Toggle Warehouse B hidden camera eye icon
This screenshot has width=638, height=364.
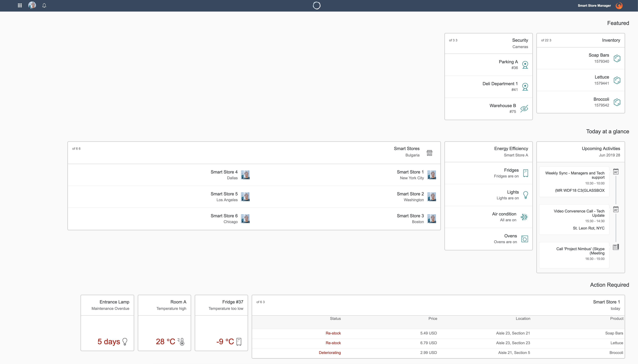pos(524,108)
